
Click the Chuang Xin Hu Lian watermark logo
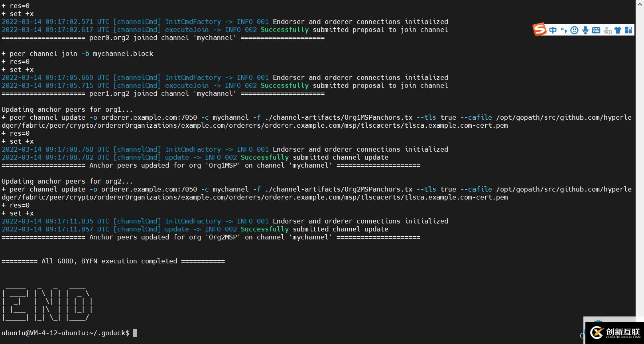(x=614, y=333)
